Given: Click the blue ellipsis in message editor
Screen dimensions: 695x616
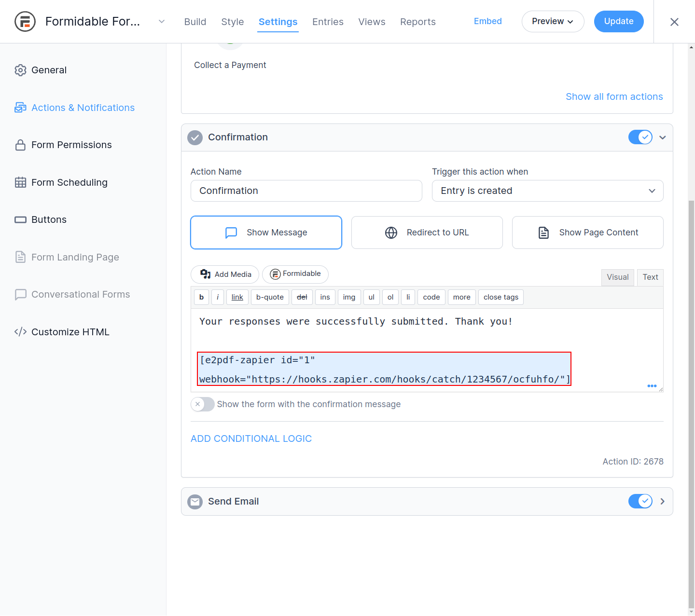Looking at the screenshot, I should (652, 386).
